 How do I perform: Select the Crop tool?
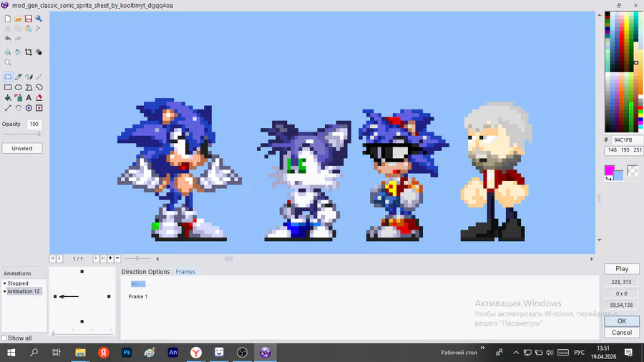pyautogui.click(x=29, y=52)
